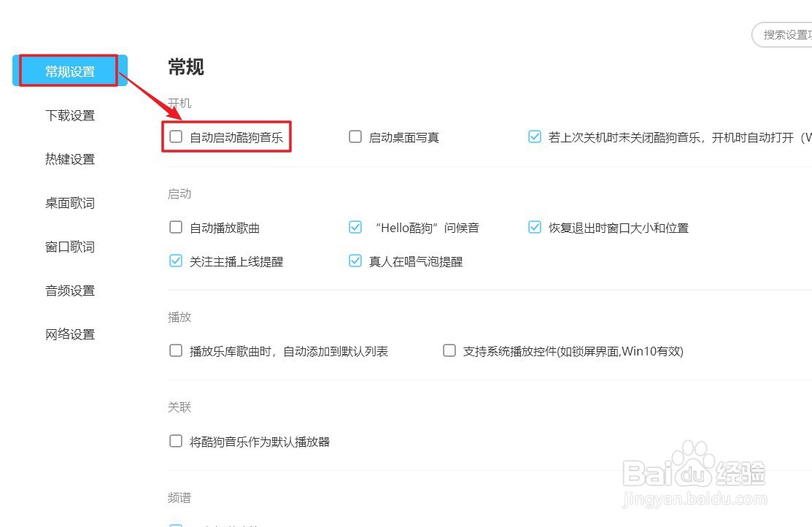Open 热键设置 settings section

coord(70,159)
